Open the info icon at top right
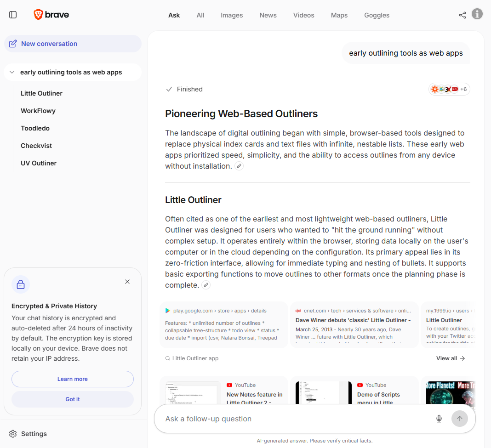Image resolution: width=491 pixels, height=448 pixels. click(477, 14)
